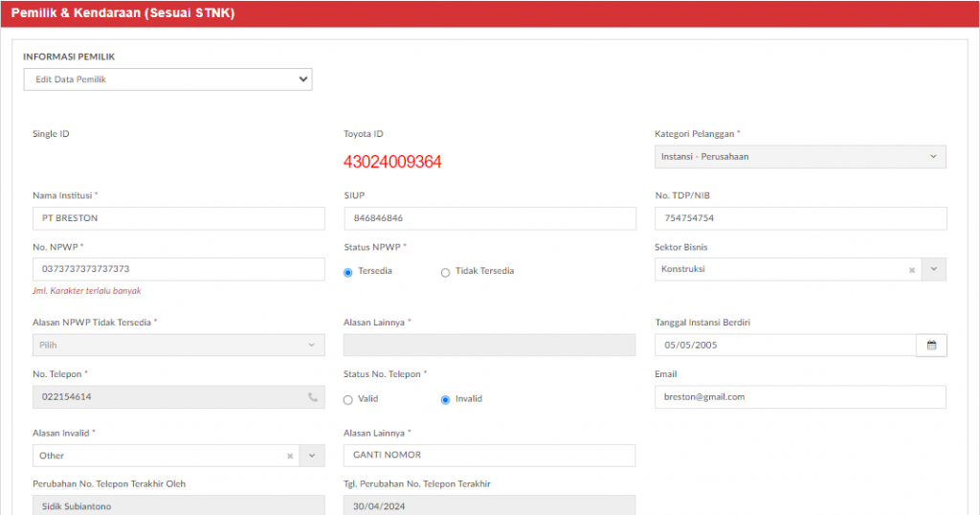The width and height of the screenshot is (980, 515).
Task: Choose Valid for Status No. Telepon
Action: tap(348, 400)
